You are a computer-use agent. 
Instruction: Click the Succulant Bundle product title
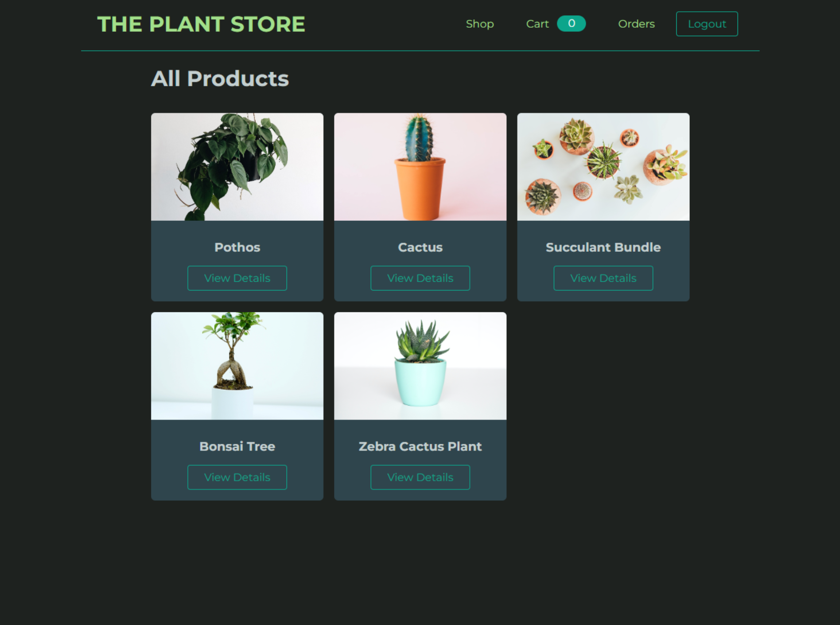coord(603,247)
